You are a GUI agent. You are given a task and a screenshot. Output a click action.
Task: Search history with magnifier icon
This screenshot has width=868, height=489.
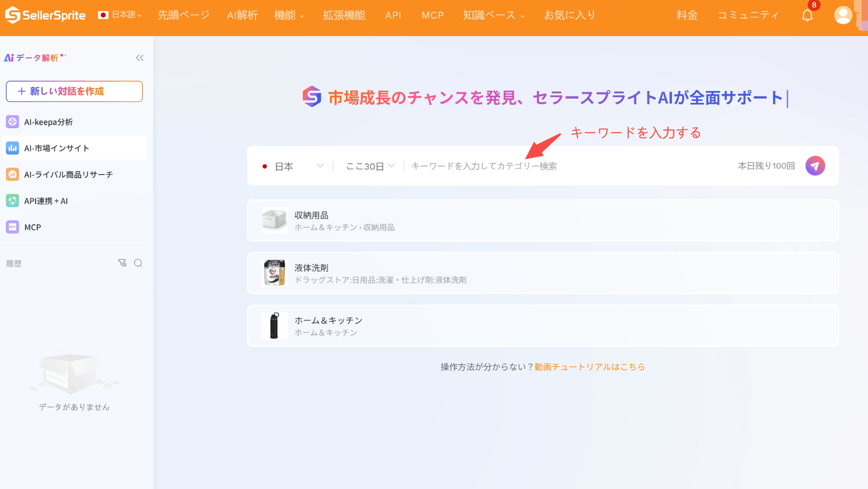click(138, 263)
